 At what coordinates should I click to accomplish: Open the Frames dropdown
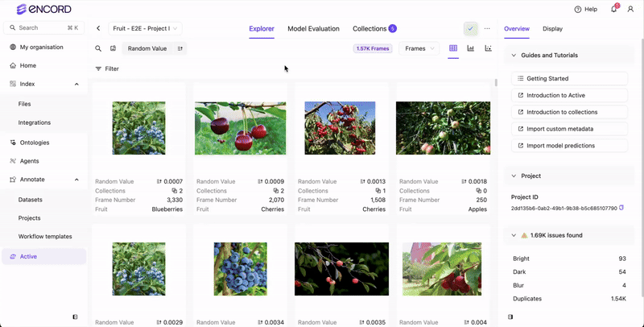coord(419,48)
